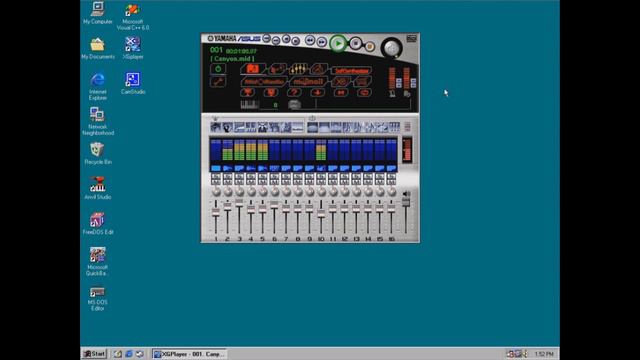
Task: Select the leftmost effect thumbnail in the strip
Action: coord(216,128)
